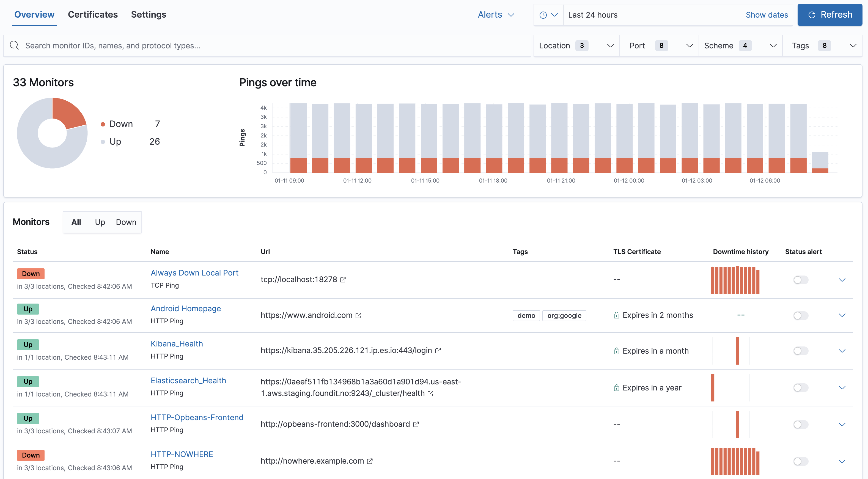Toggle the status alert for Android Homepage
Viewport: 868px width, 479px height.
(801, 315)
